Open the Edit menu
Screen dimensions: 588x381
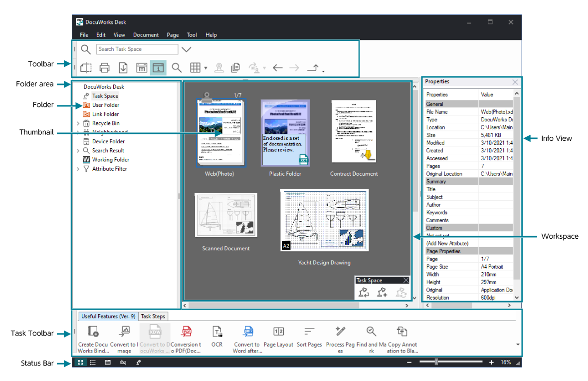tap(101, 35)
